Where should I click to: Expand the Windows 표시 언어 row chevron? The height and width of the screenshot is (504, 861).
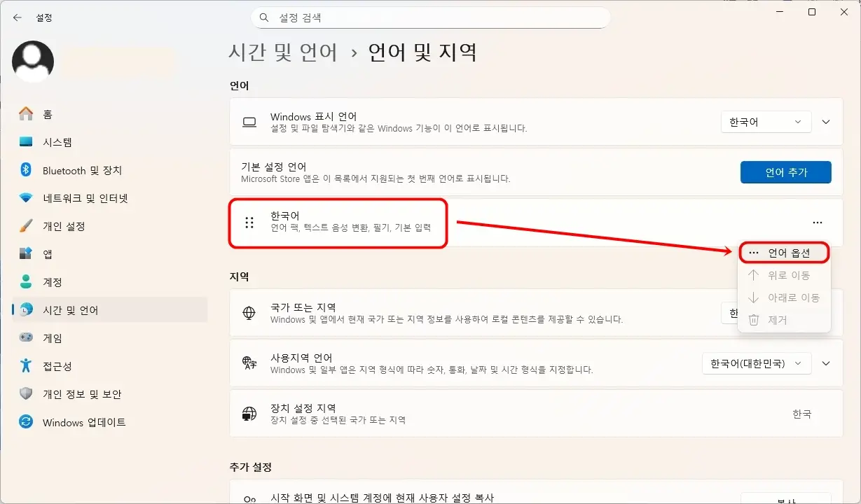pos(826,121)
